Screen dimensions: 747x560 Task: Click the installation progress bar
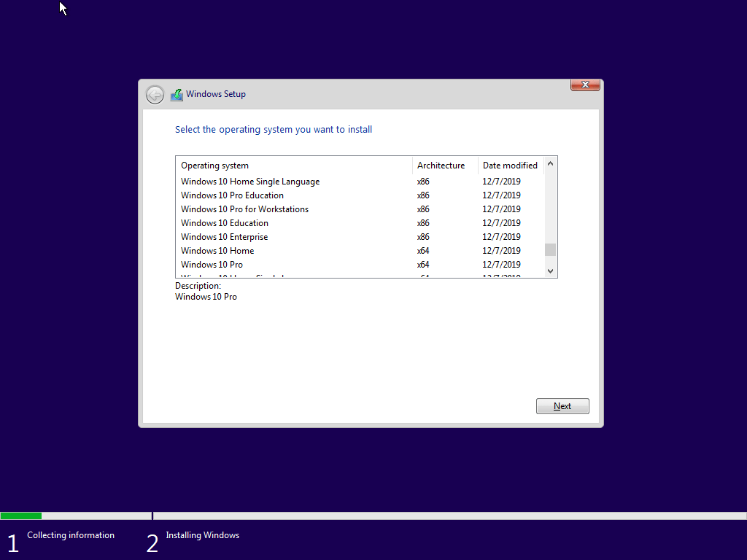[x=373, y=516]
